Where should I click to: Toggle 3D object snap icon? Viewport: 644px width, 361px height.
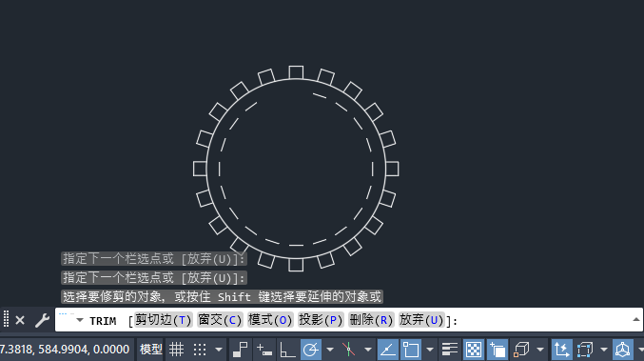click(x=521, y=350)
